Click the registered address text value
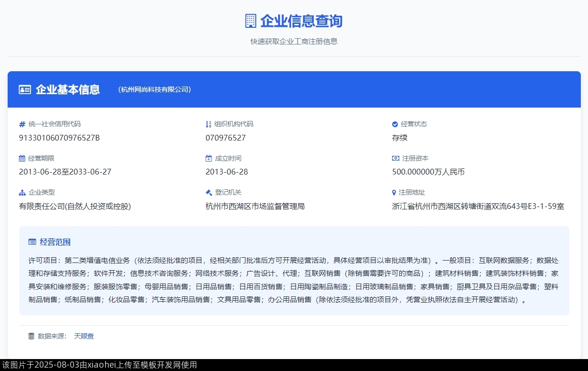The image size is (588, 371). tap(478, 206)
